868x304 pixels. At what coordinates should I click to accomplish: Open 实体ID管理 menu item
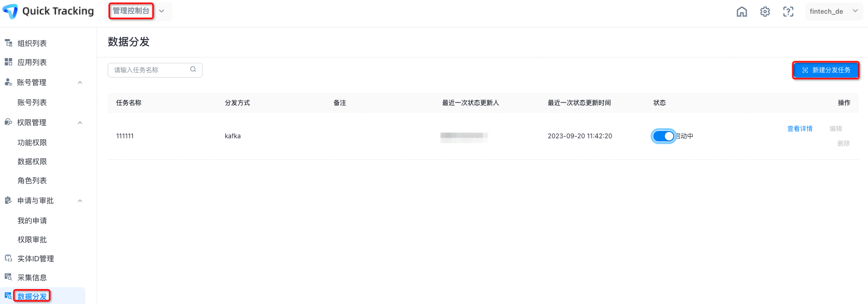click(x=36, y=259)
